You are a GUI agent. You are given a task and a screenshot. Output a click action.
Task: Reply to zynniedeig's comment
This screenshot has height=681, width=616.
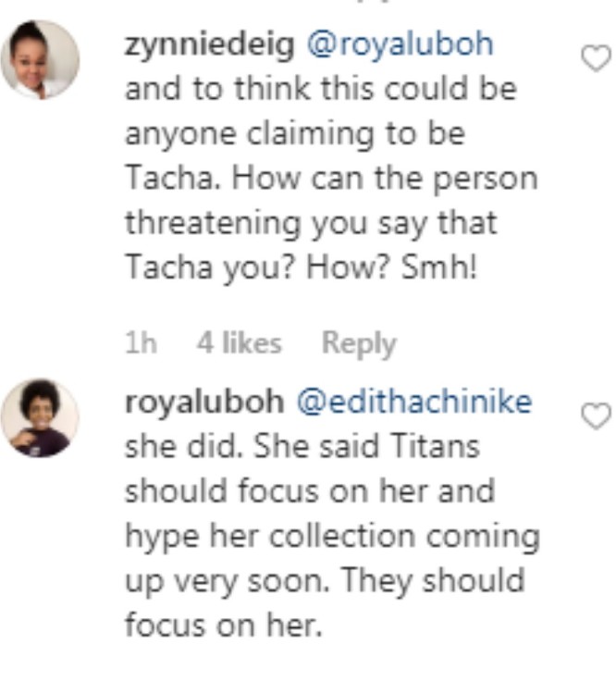click(x=359, y=343)
